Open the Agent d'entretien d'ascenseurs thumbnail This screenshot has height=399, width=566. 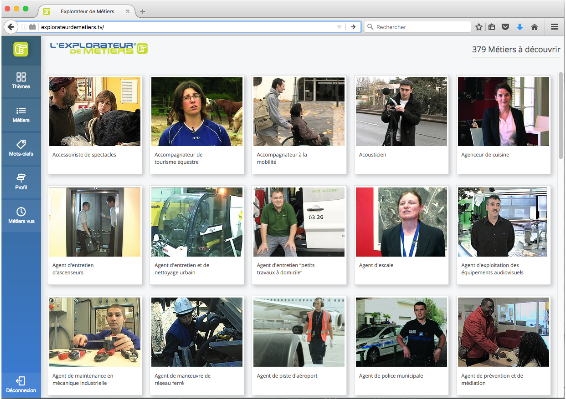95,222
